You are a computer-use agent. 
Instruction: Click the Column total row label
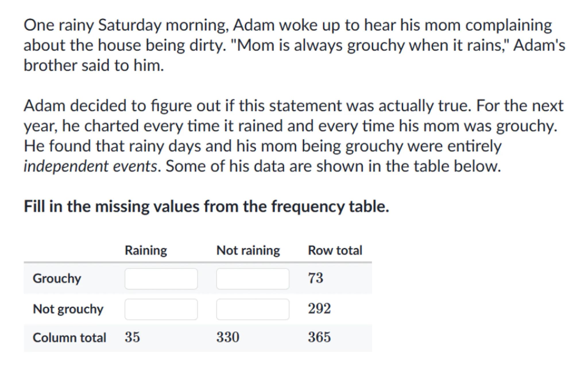pyautogui.click(x=69, y=337)
